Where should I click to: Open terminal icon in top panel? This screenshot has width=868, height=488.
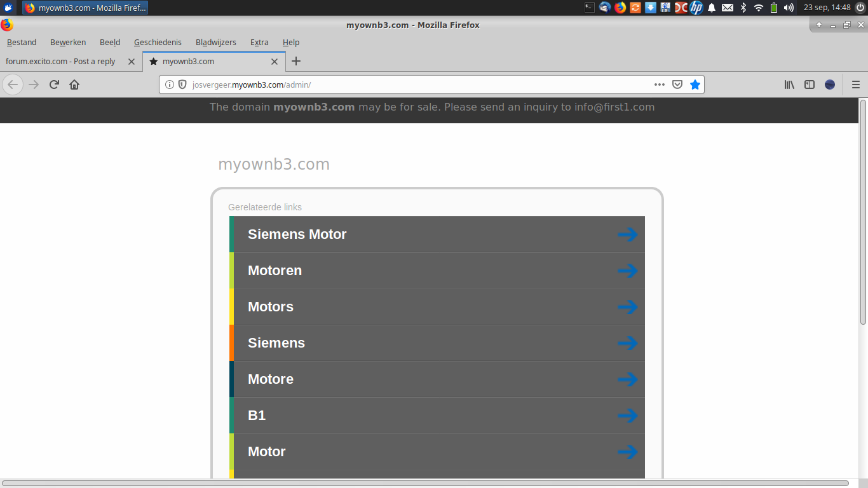tap(590, 8)
